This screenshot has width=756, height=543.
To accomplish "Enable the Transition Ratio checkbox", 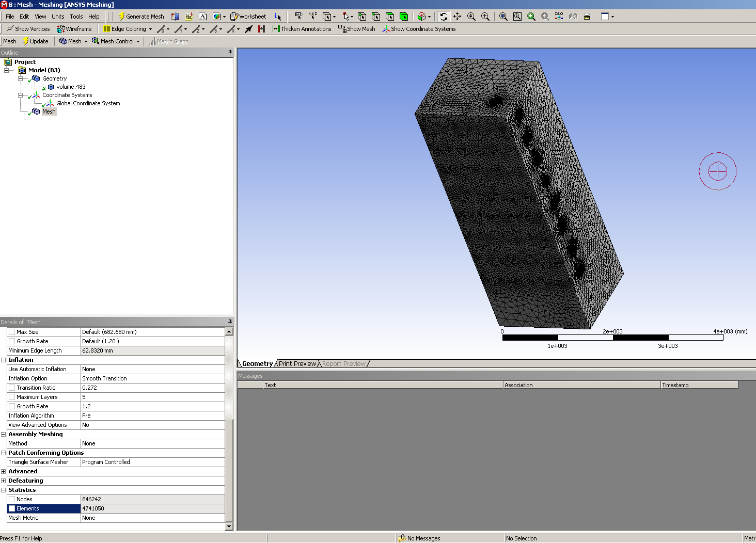I will tap(12, 388).
